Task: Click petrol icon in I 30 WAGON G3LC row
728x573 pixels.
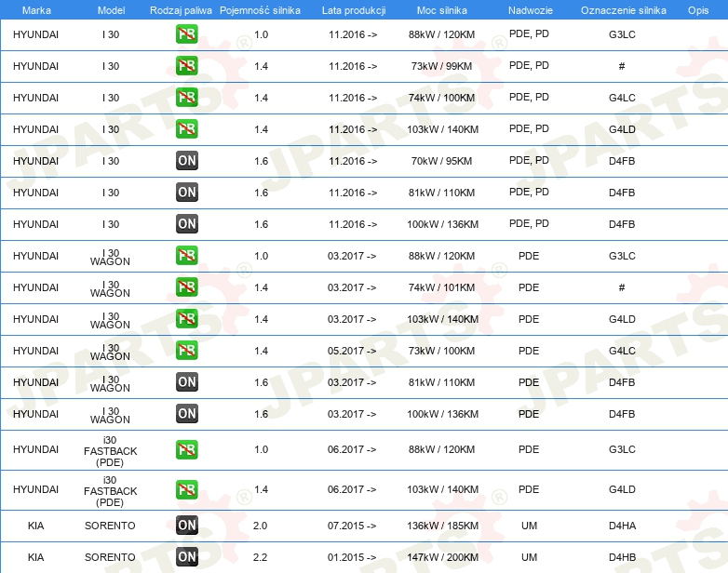Action: point(186,256)
